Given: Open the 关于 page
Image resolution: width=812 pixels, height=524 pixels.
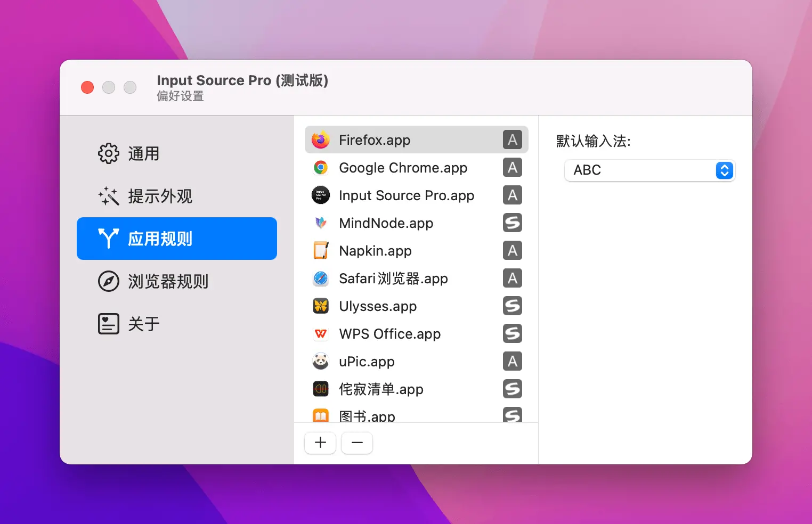Looking at the screenshot, I should click(143, 323).
